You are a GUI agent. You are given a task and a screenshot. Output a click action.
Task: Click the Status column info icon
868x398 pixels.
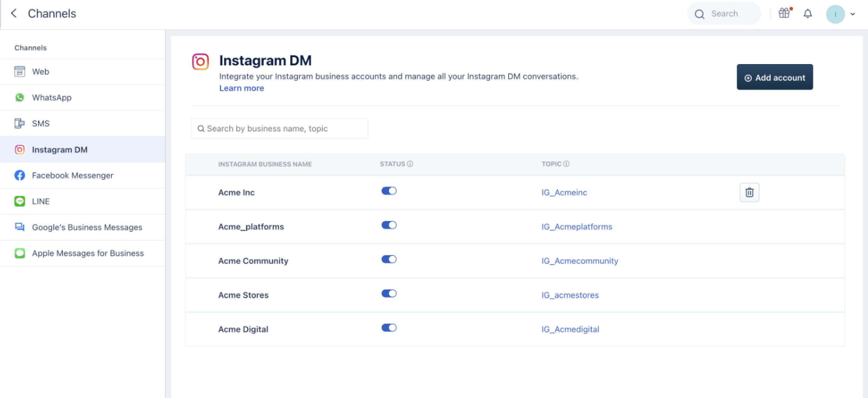[x=410, y=164]
